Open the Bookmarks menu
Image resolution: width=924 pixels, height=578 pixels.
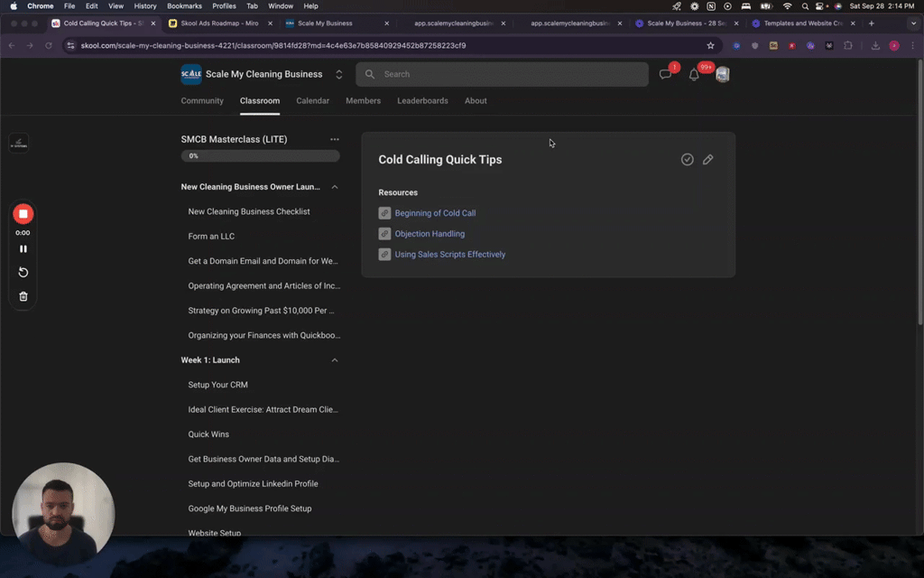point(184,6)
